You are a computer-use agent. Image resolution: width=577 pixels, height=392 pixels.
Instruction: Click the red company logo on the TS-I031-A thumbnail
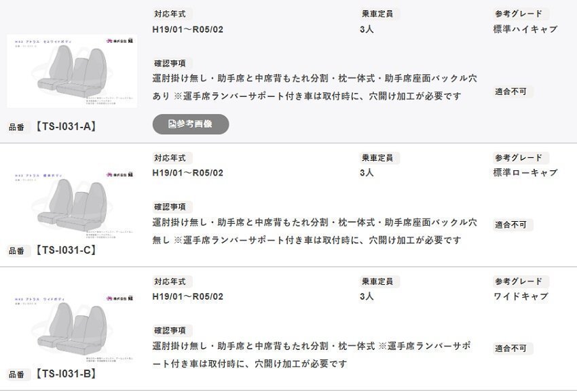pos(109,41)
